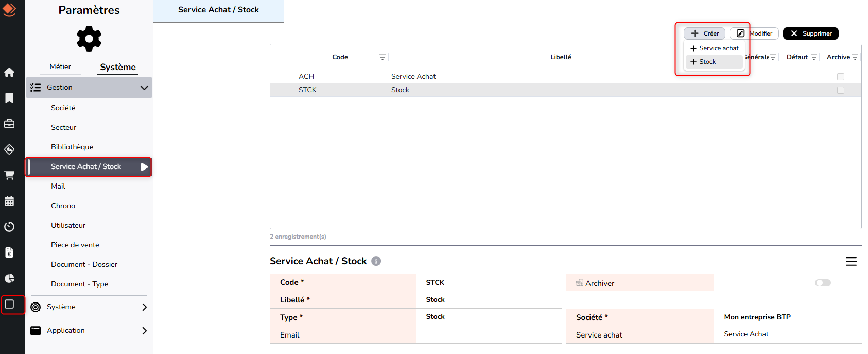Viewport: 868px width, 354px height.
Task: Switch on the Archiver toggle
Action: pos(823,283)
